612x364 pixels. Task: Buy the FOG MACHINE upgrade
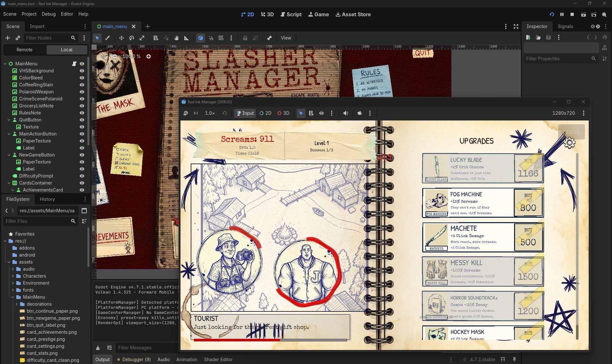[528, 203]
